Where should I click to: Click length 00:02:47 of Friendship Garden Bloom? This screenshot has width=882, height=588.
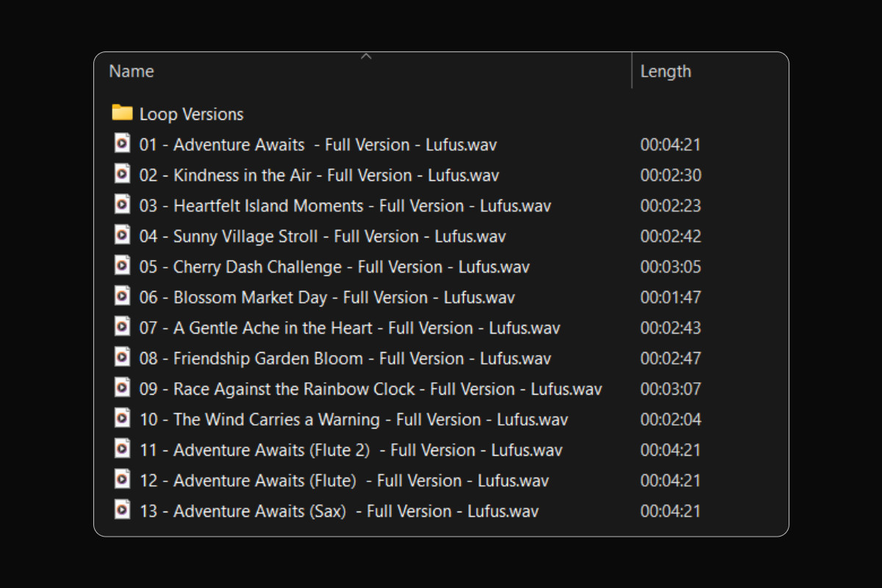tap(670, 359)
